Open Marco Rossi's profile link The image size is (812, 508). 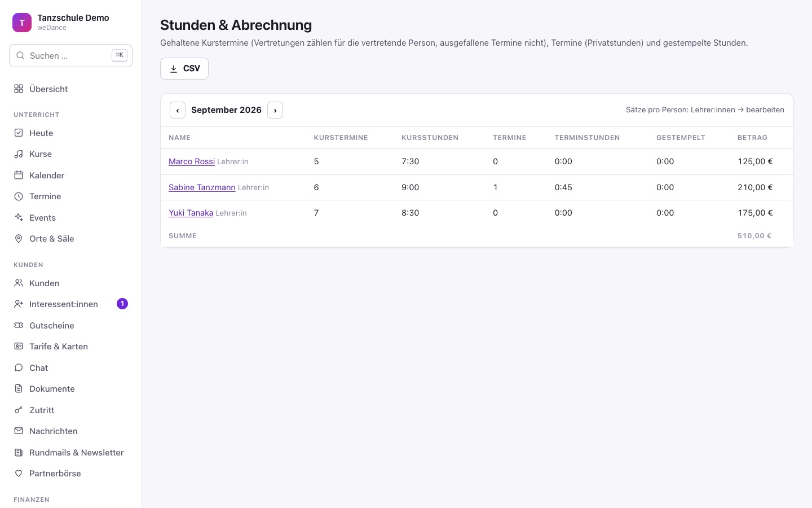click(x=192, y=161)
